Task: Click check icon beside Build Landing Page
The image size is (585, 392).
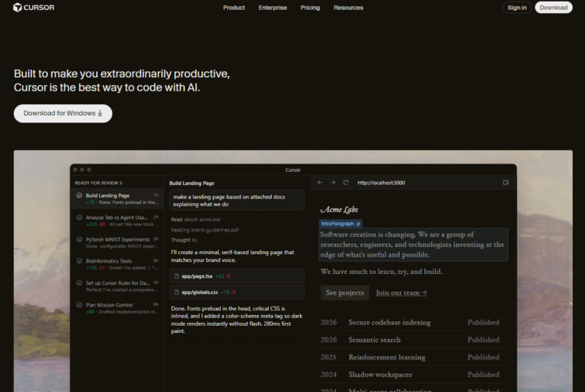Action: [x=79, y=195]
